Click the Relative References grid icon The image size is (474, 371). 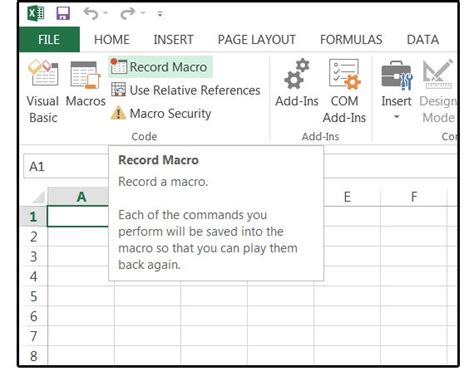point(118,89)
